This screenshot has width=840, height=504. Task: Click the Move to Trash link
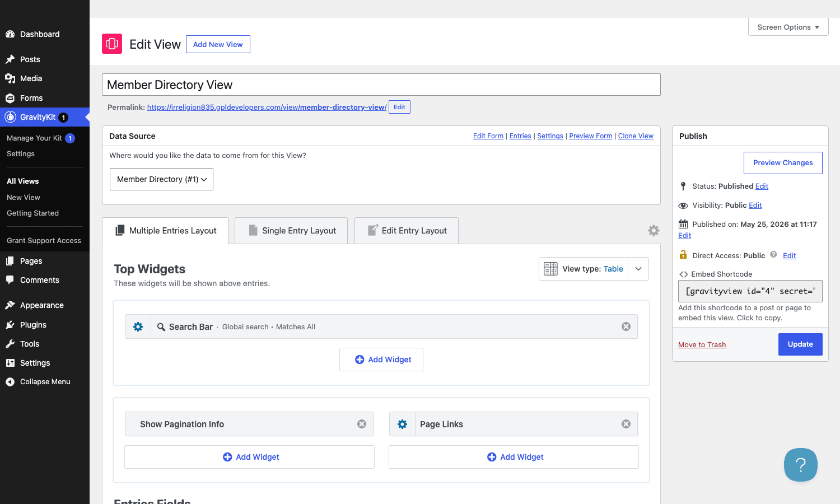coord(702,344)
